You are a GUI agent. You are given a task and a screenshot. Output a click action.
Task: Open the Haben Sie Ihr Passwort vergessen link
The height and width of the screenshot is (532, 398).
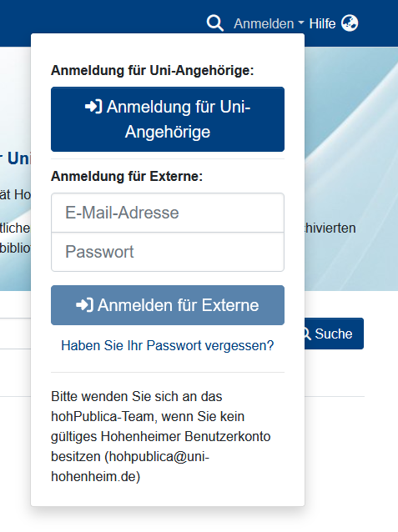click(168, 345)
